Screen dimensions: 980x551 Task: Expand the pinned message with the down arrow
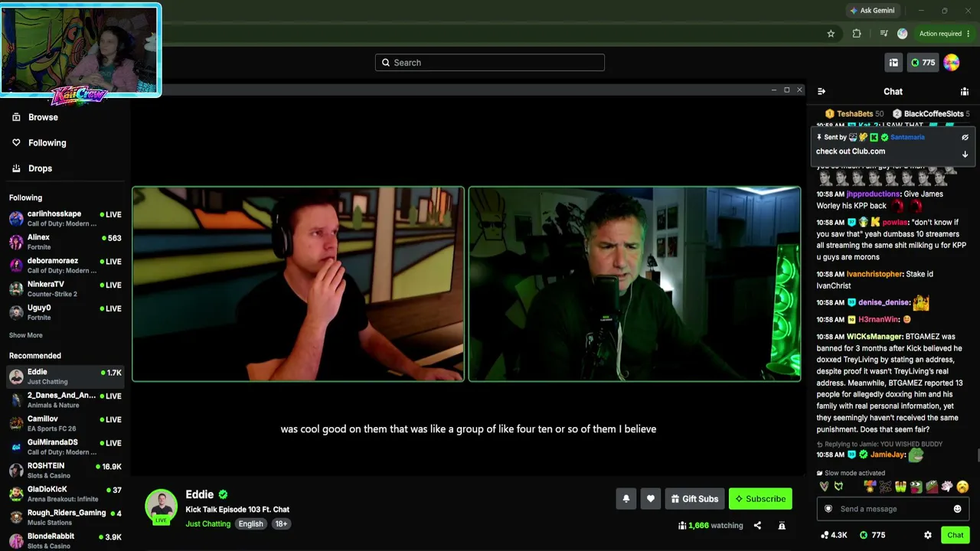pyautogui.click(x=965, y=154)
